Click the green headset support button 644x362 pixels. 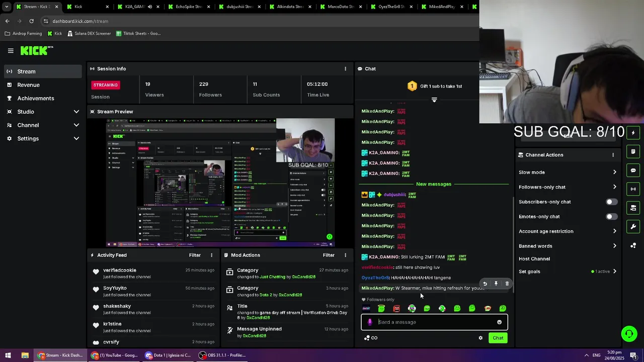(x=628, y=333)
